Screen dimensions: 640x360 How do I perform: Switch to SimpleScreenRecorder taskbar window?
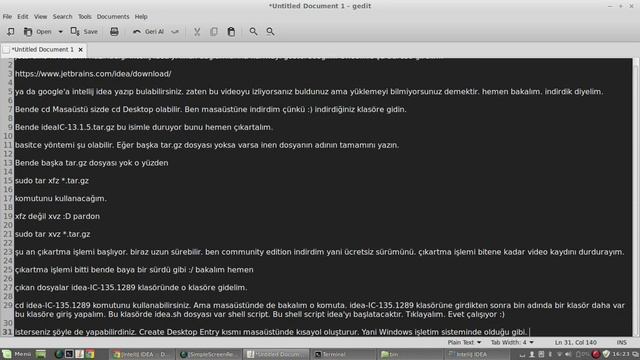[208, 354]
